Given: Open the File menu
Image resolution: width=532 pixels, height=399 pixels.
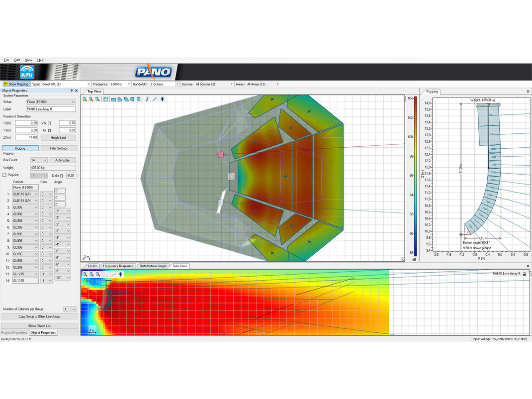Looking at the screenshot, I should (x=6, y=60).
